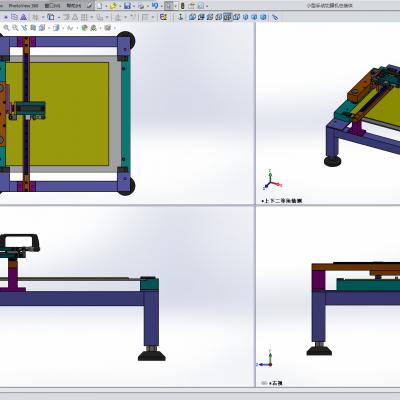400x400 pixels.
Task: Zoom to fit the model
Action: point(6,28)
